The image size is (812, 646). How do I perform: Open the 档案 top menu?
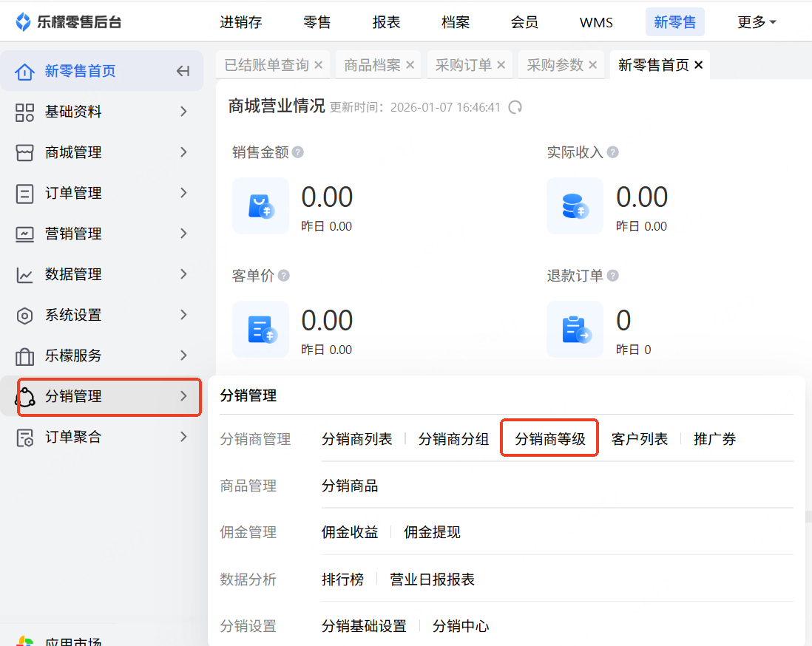click(456, 22)
